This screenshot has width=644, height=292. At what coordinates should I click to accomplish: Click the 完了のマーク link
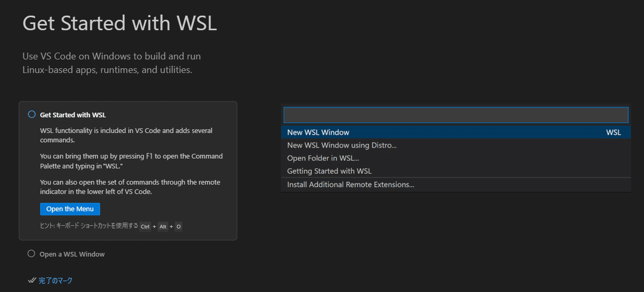tap(55, 281)
